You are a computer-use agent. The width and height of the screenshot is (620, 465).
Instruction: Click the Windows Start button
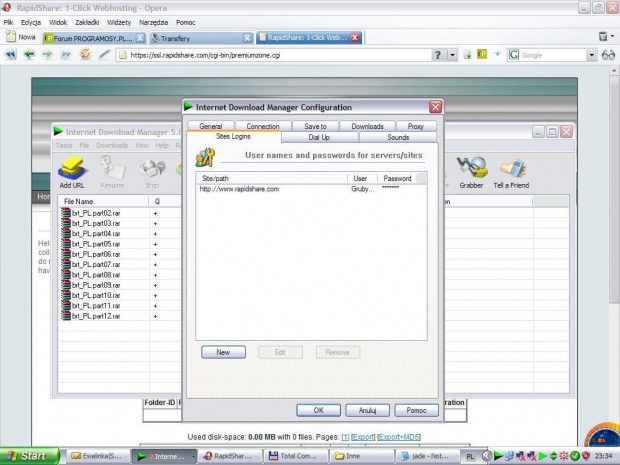[28, 456]
